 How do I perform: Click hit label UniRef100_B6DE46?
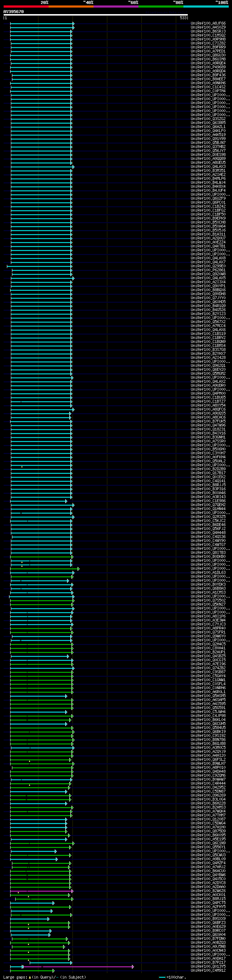tap(208, 525)
